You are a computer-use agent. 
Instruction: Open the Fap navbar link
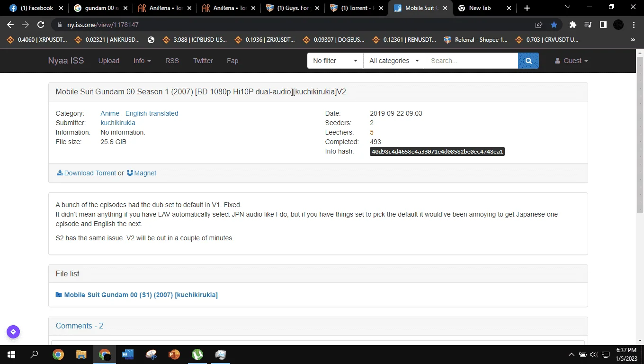click(233, 61)
